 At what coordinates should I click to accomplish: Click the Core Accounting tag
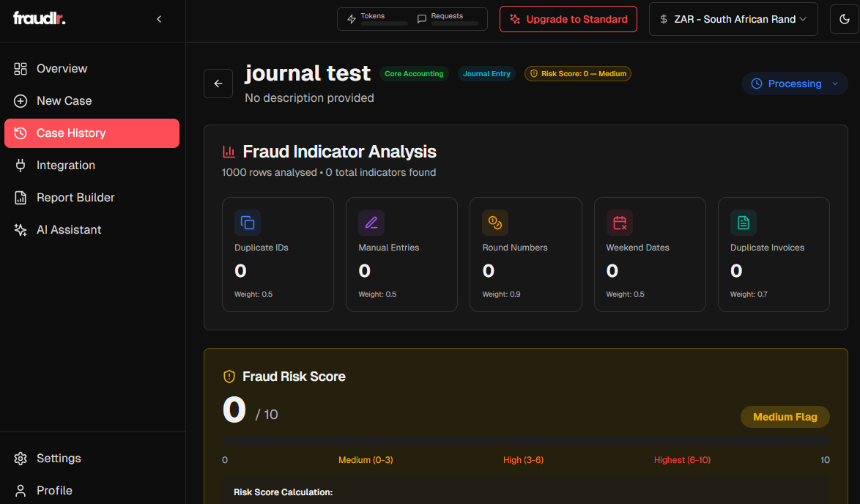click(x=414, y=73)
